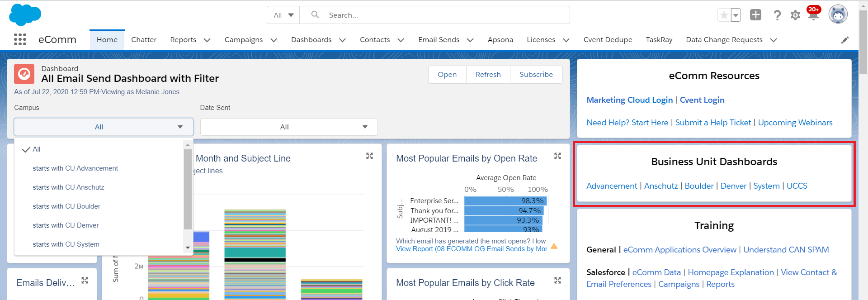Image resolution: width=868 pixels, height=300 pixels.
Task: Open the Campaigns tab
Action: click(x=244, y=40)
